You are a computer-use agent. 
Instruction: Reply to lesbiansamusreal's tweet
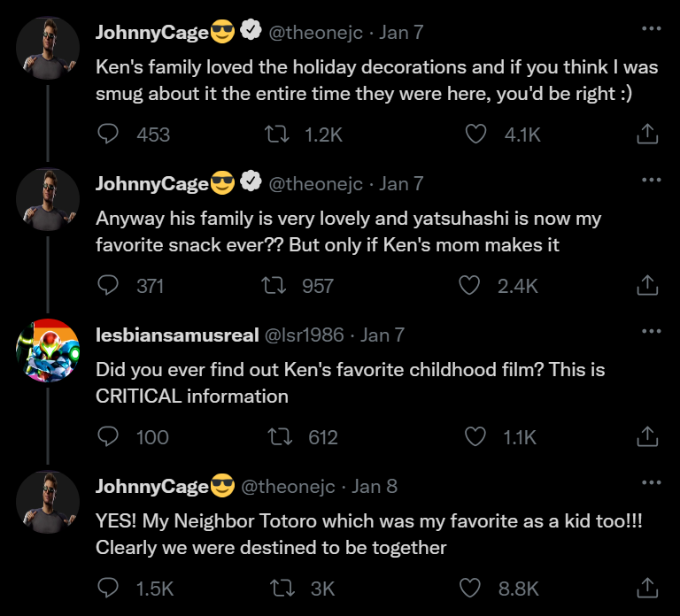108,437
